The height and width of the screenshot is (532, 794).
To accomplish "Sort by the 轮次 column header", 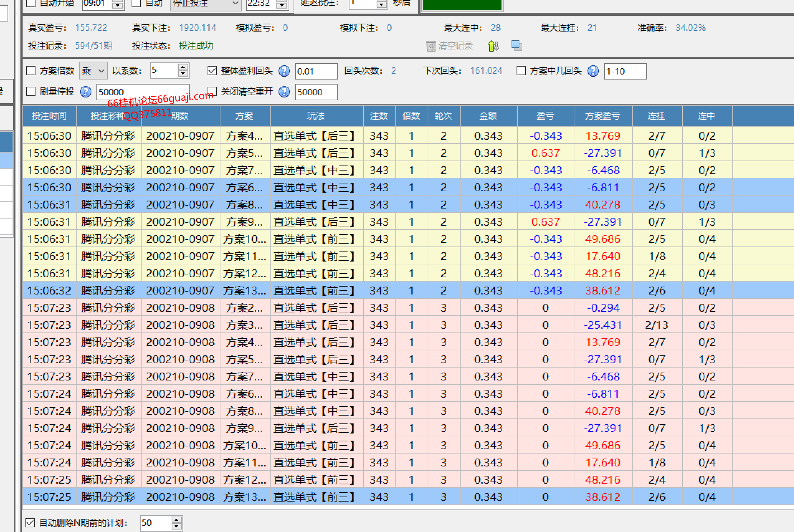I will [x=444, y=116].
